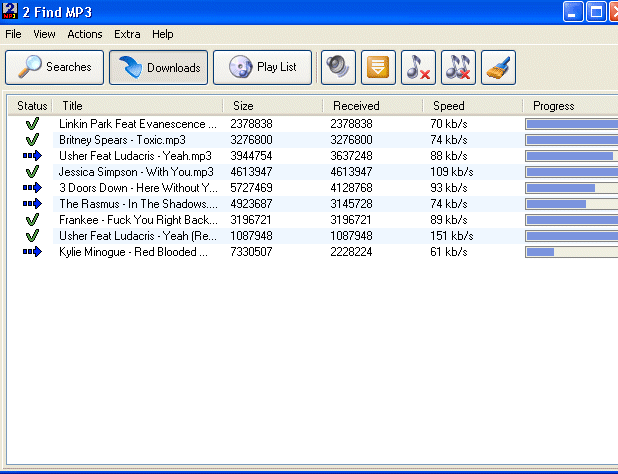This screenshot has height=474, width=618.
Task: Select the Frankee song title
Action: click(138, 219)
